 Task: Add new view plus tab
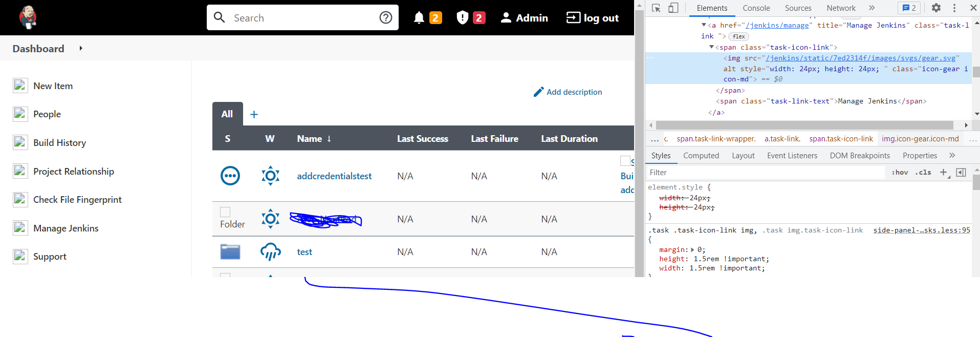(x=254, y=114)
